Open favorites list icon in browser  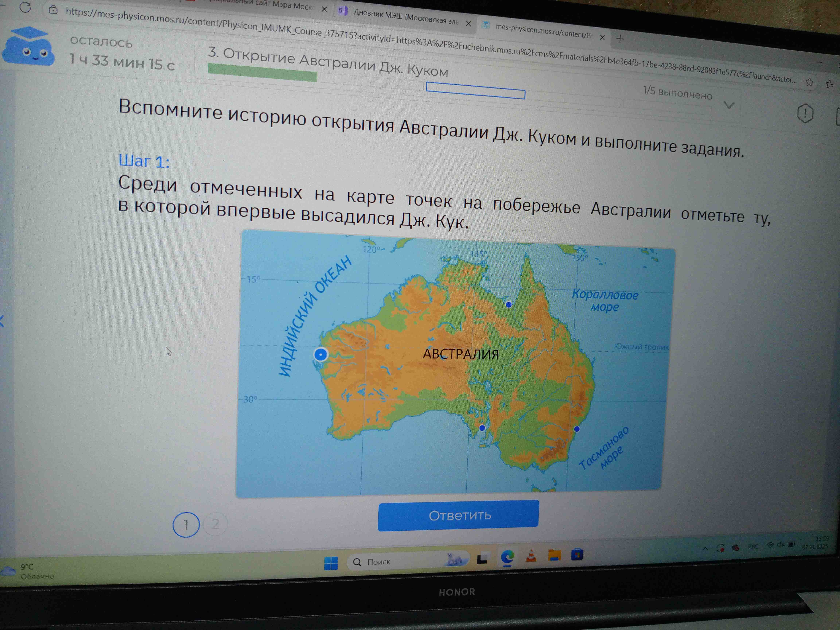click(829, 83)
